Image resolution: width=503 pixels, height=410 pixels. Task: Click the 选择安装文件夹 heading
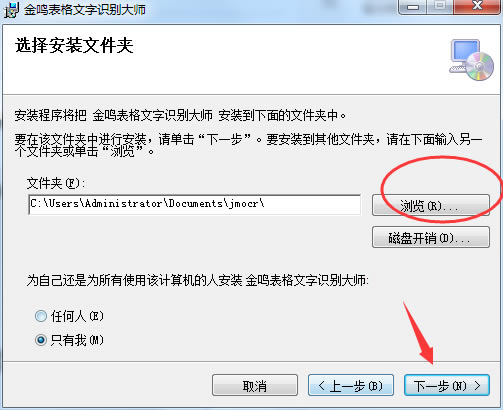[74, 46]
